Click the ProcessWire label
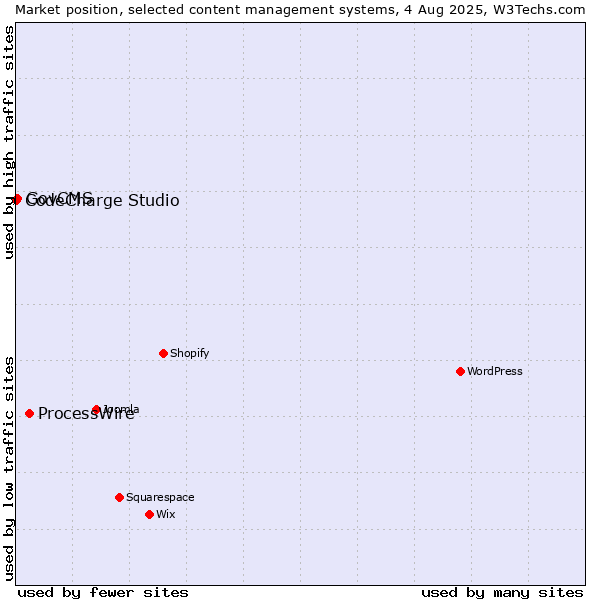Screen dimensions: 600x600 (86, 413)
